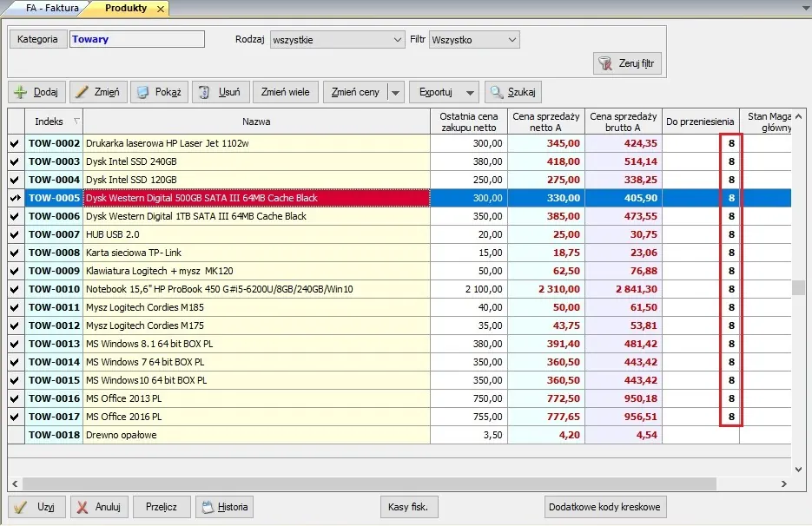Toggle the checkmark for TOW-0010 row
Screen dimensions: 812x526
(x=15, y=289)
